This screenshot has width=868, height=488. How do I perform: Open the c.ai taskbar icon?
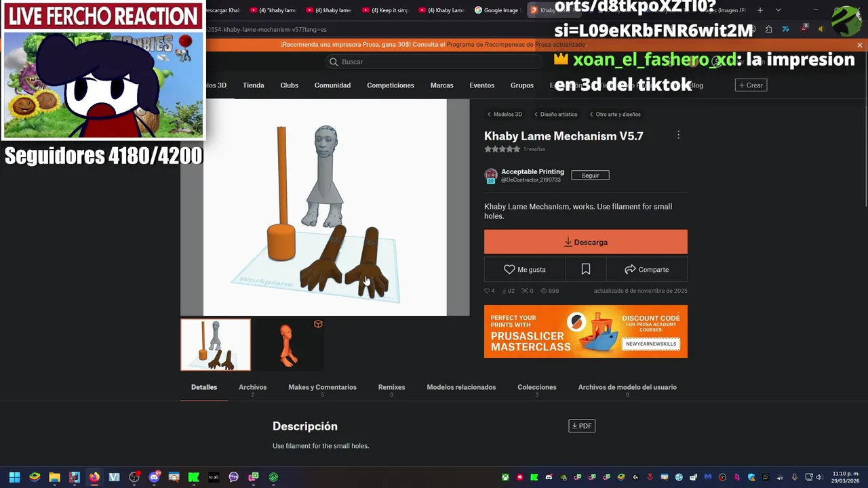214,477
